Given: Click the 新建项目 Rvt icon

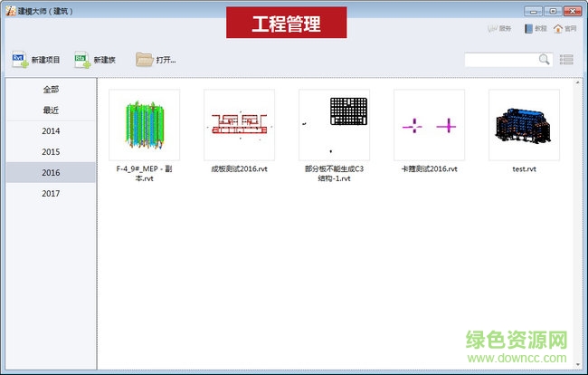Looking at the screenshot, I should point(20,60).
